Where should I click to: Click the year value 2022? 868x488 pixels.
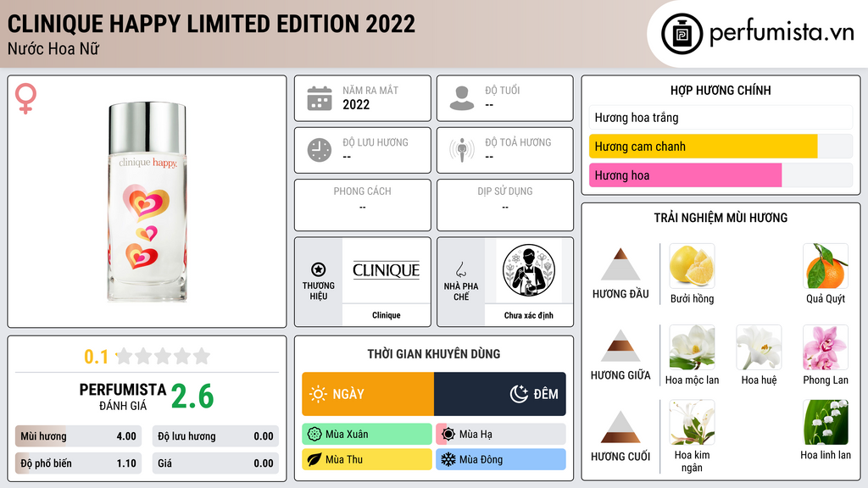point(356,104)
